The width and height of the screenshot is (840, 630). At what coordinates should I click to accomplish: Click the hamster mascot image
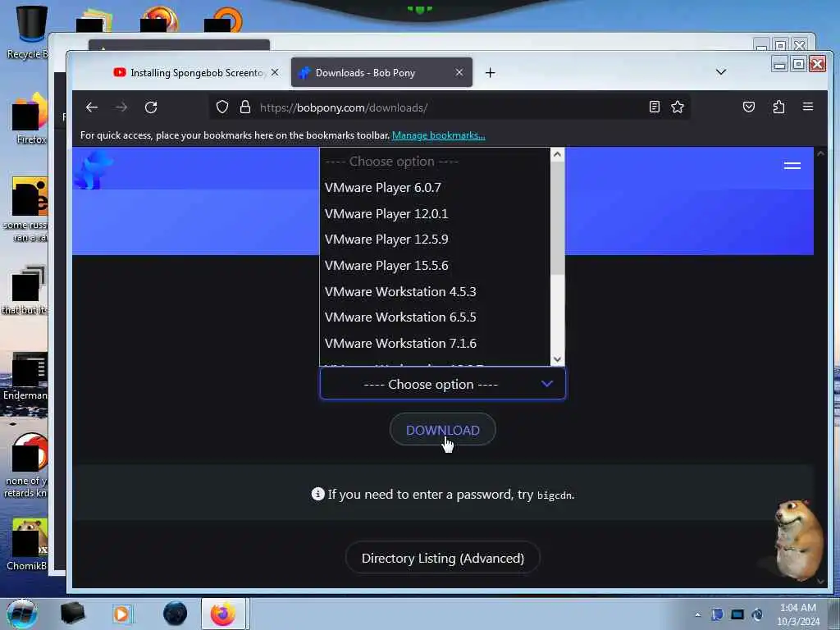tap(797, 540)
